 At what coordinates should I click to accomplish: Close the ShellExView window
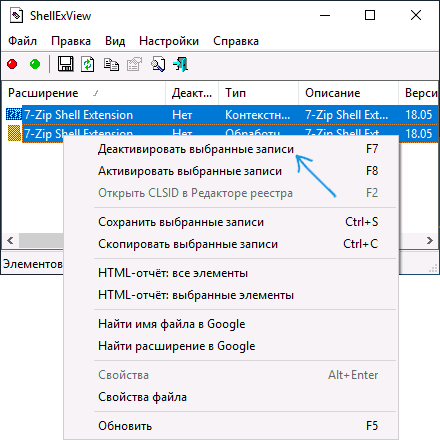coord(416,15)
